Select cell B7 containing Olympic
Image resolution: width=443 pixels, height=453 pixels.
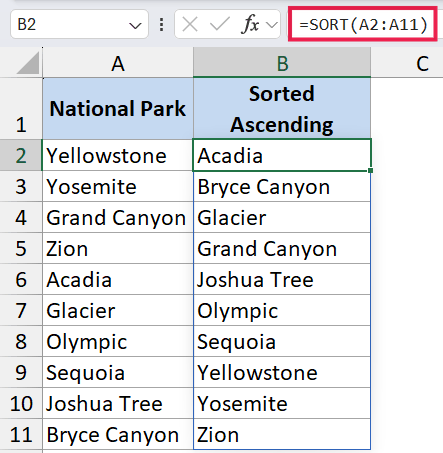(282, 310)
